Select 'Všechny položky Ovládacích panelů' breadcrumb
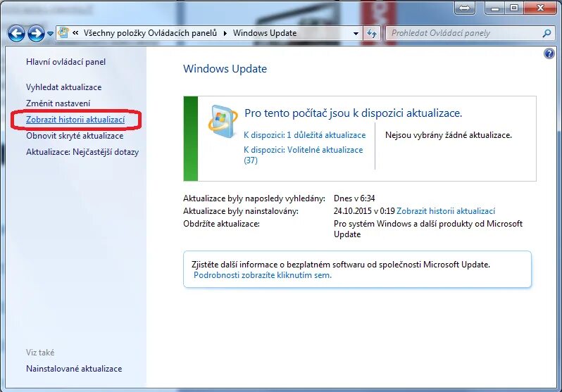This screenshot has width=562, height=392. pyautogui.click(x=150, y=33)
